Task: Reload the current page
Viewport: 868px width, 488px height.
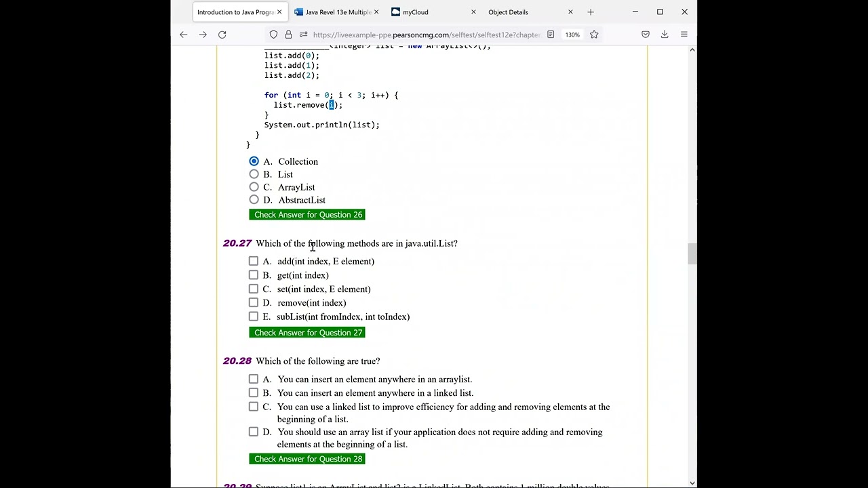Action: 222,35
